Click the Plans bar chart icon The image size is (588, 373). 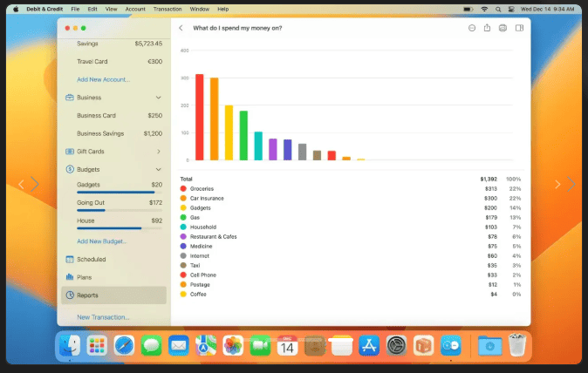[x=70, y=277]
